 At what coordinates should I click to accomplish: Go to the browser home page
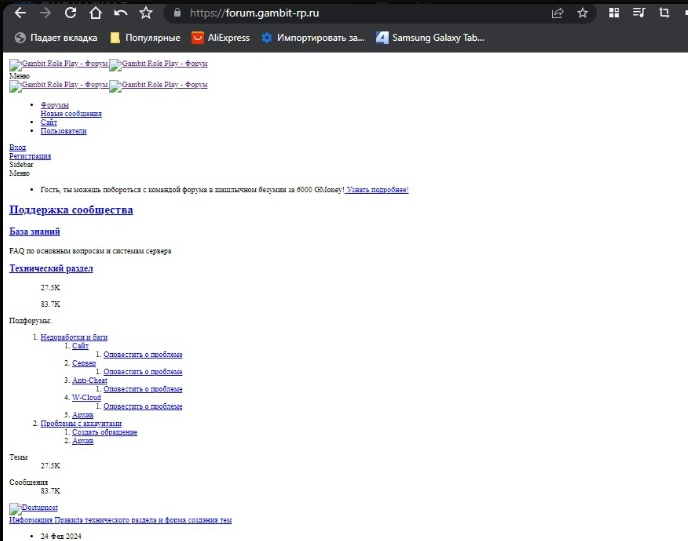pos(95,13)
